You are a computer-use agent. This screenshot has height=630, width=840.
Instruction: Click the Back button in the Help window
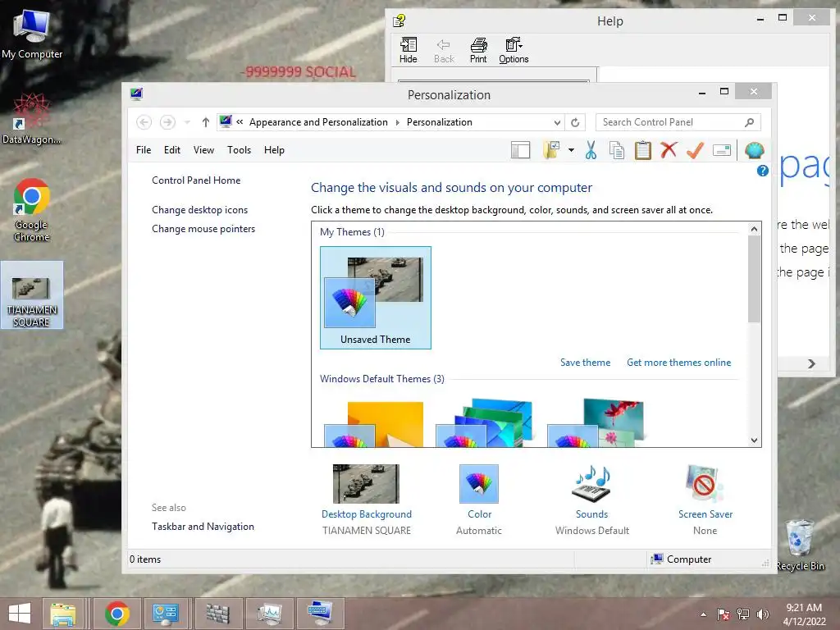444,50
